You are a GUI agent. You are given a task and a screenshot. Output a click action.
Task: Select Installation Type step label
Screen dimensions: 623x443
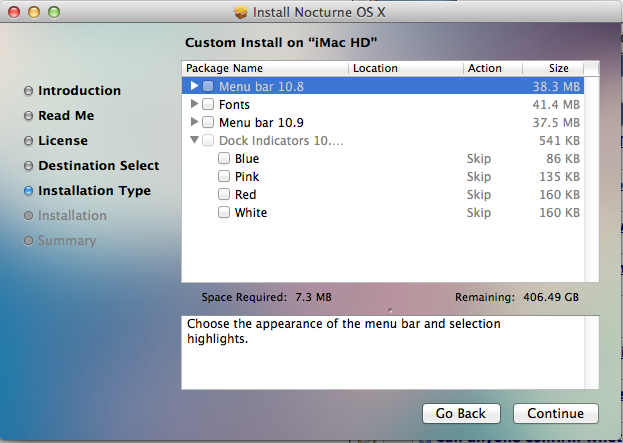tap(95, 191)
